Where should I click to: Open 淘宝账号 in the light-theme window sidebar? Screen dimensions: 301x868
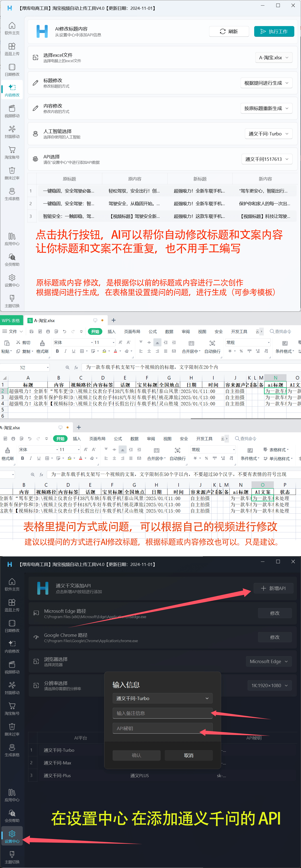(12, 153)
